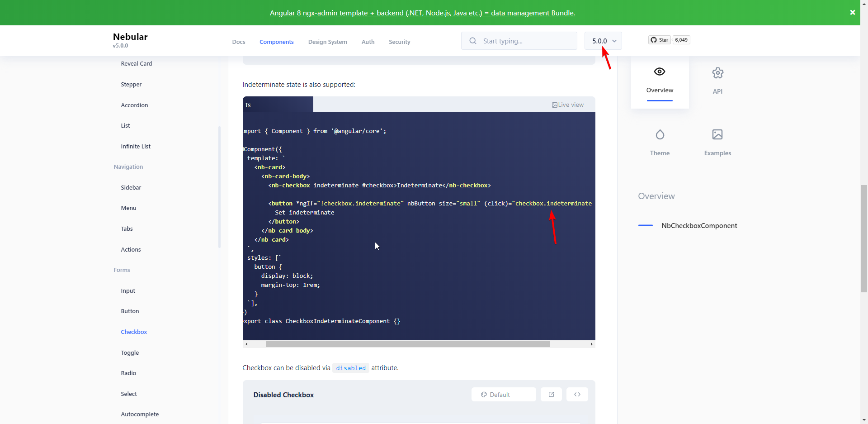Click the Navigation group heading

pyautogui.click(x=128, y=167)
